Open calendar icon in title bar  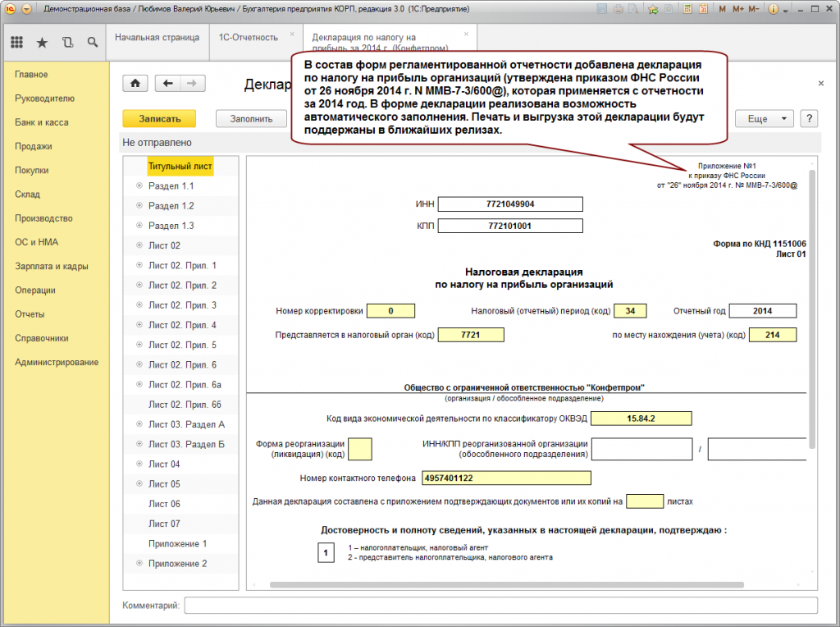click(x=703, y=9)
